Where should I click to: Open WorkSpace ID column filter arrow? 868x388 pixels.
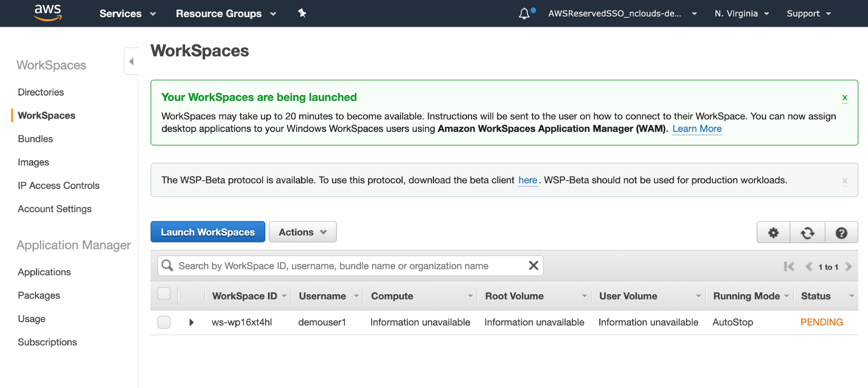tap(284, 296)
